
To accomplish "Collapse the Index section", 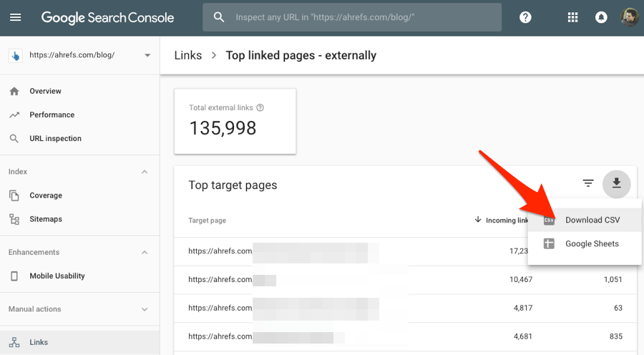I will (x=145, y=172).
